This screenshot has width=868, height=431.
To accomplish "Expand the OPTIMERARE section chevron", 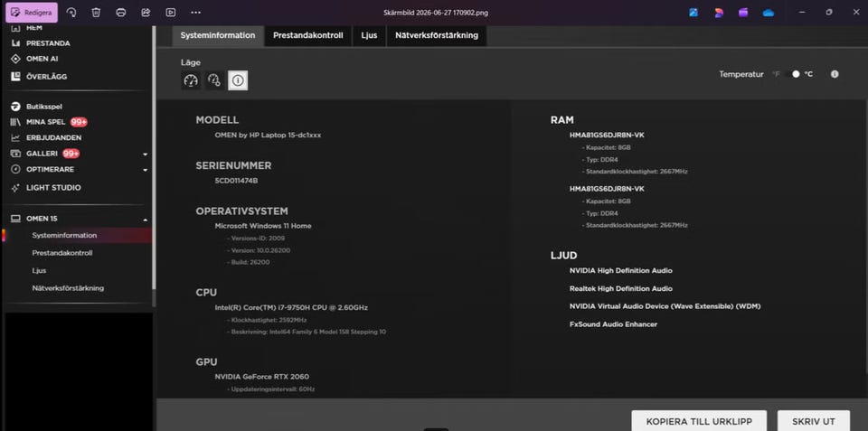I will point(145,170).
